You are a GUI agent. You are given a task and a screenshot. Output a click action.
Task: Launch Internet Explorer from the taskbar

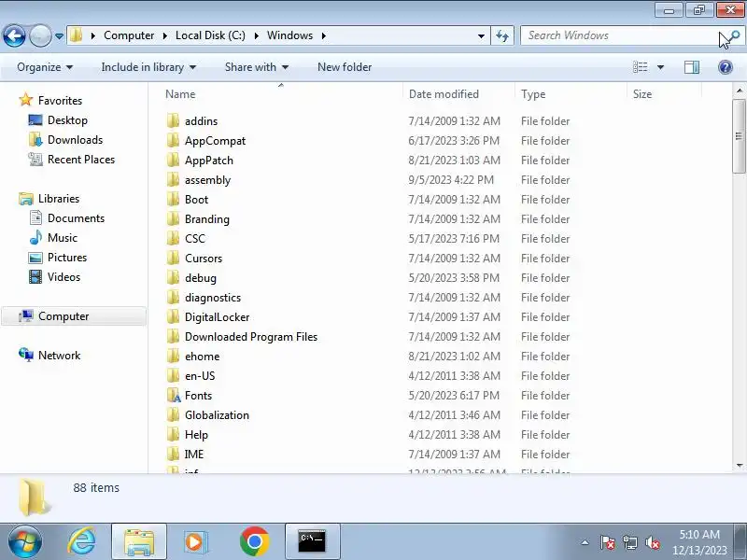pyautogui.click(x=81, y=541)
